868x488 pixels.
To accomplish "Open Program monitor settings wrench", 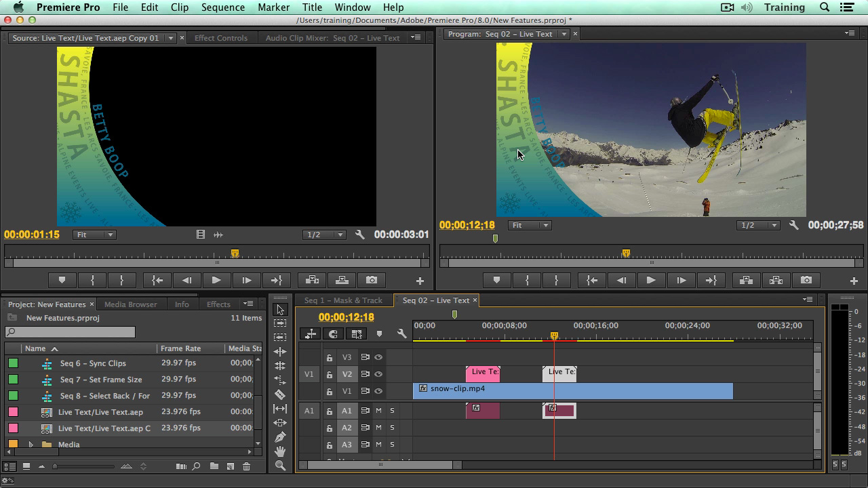I will point(793,225).
